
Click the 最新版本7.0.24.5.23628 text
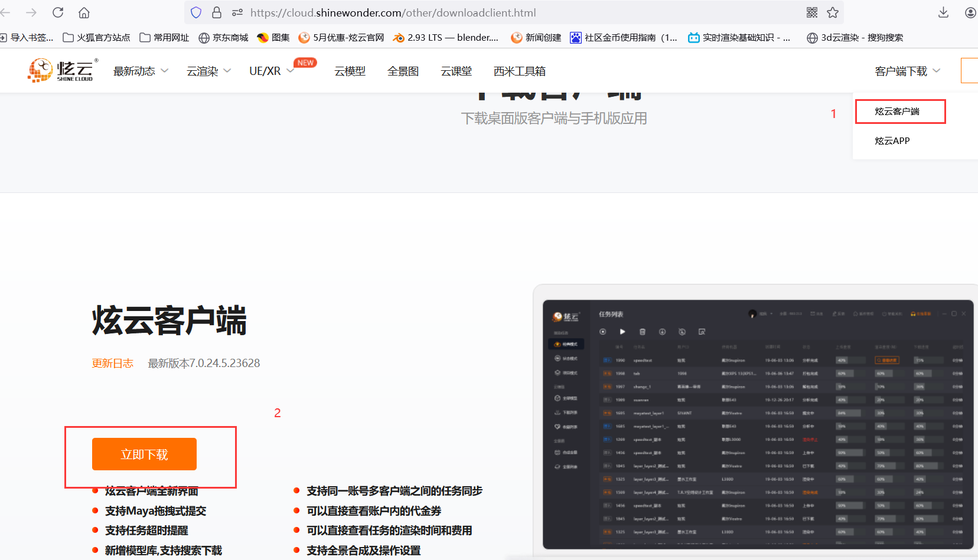[204, 363]
